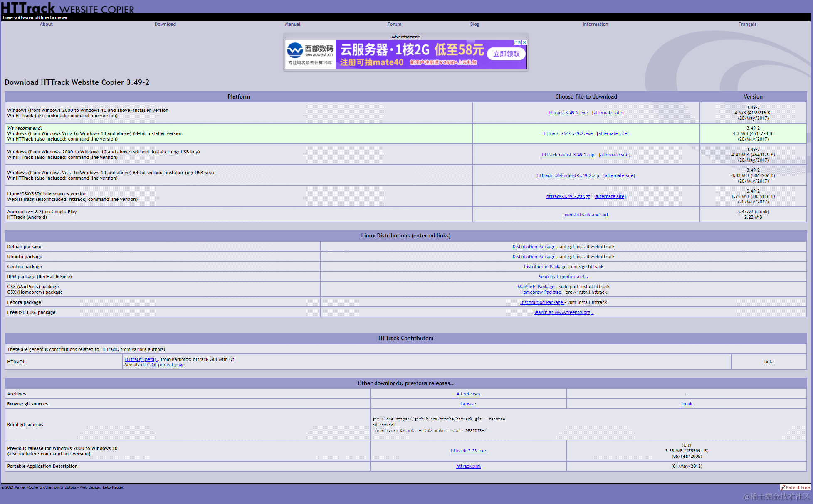This screenshot has height=504, width=813.
Task: Click Search at rpmfind.net link
Action: point(563,277)
